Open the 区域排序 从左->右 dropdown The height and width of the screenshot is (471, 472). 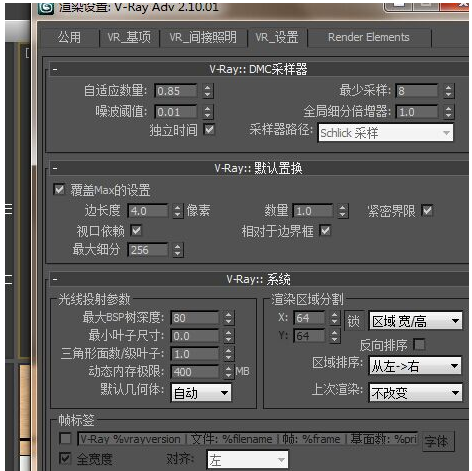click(415, 366)
